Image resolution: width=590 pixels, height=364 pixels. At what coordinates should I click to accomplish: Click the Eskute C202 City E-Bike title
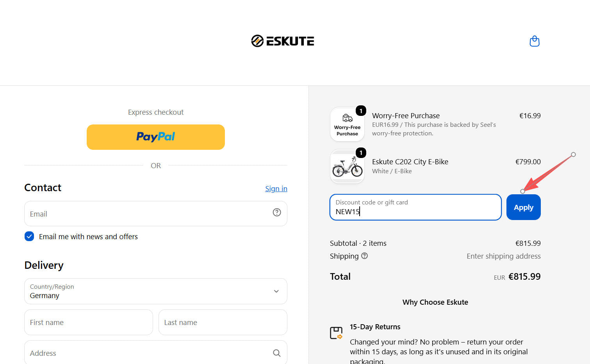click(410, 162)
